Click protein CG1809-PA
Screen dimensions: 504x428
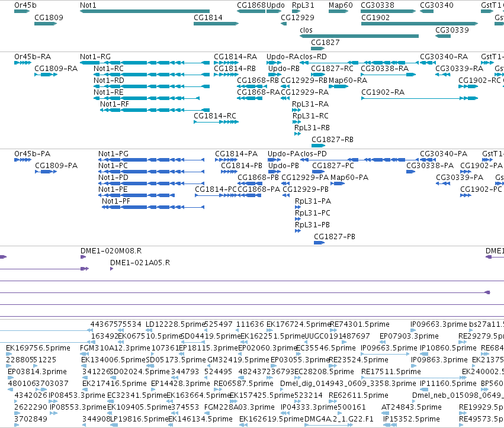click(x=56, y=166)
